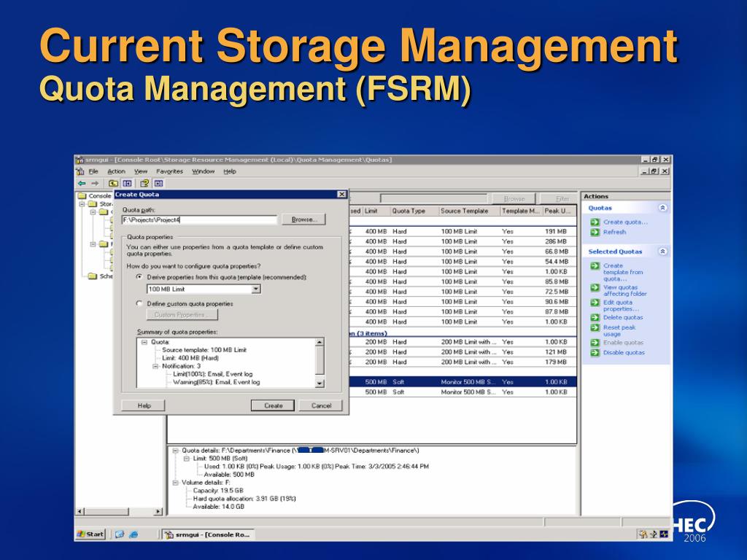Collapse the Volume details: F: node
747x560 pixels.
pyautogui.click(x=175, y=483)
